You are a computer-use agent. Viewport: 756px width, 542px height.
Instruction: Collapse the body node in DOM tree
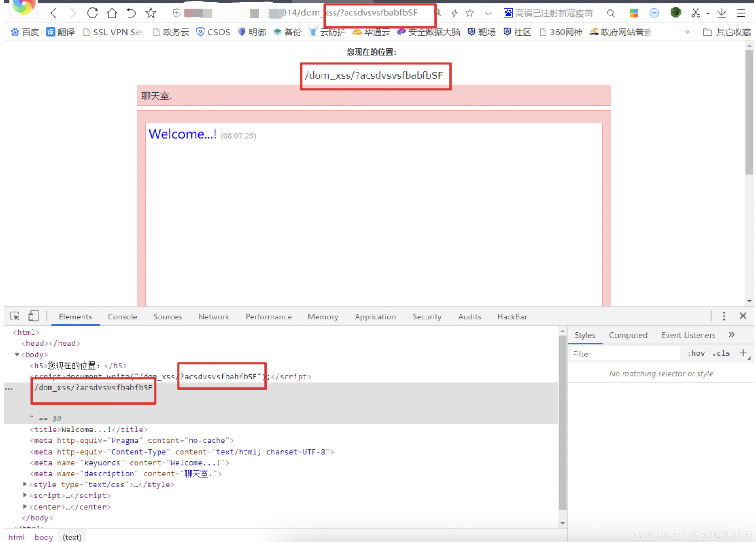pyautogui.click(x=17, y=354)
